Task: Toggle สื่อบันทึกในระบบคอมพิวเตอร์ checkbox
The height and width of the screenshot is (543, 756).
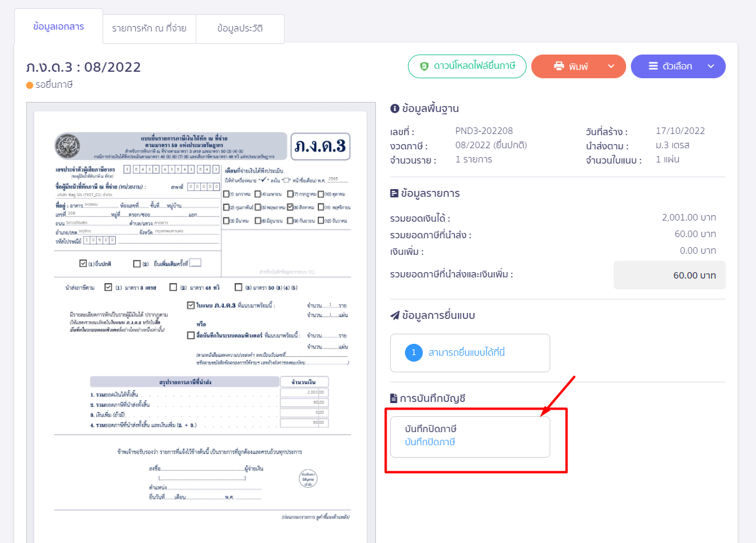Action: point(190,335)
